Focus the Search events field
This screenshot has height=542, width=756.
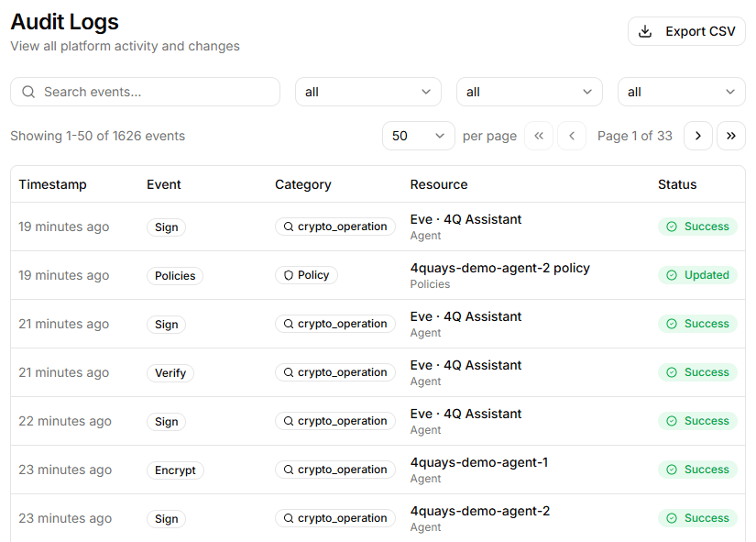[145, 92]
